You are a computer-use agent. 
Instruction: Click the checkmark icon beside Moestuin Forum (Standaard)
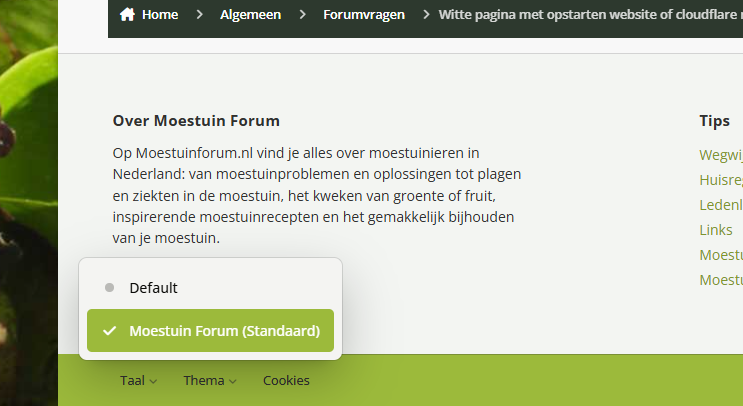coord(109,331)
